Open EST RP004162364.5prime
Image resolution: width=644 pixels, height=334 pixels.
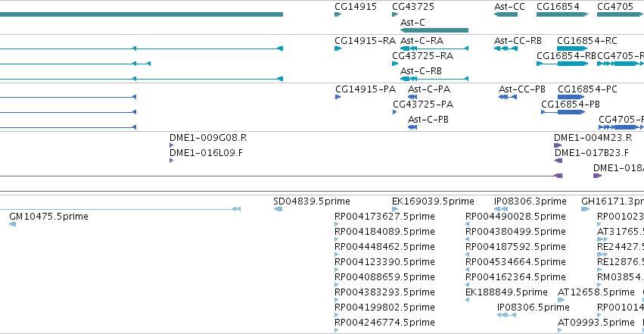(x=467, y=285)
